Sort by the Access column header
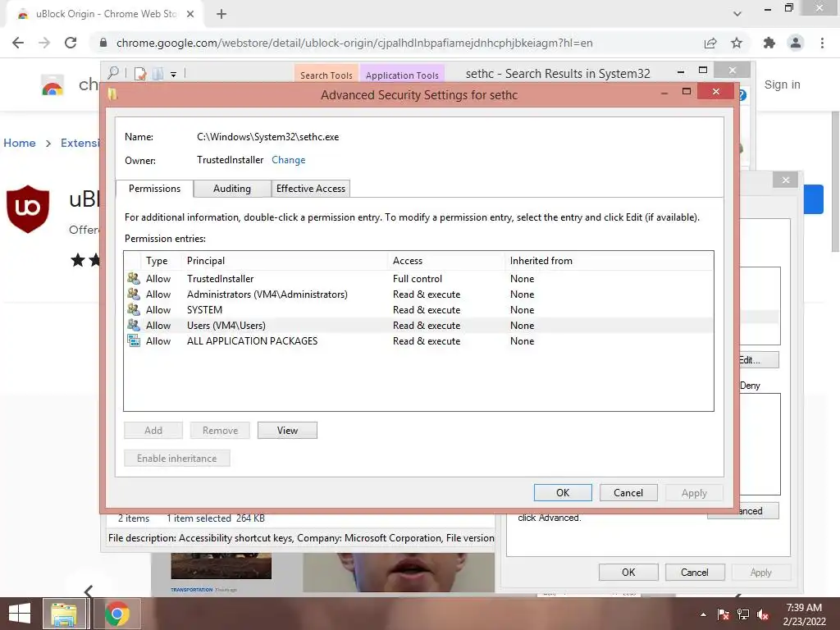This screenshot has width=840, height=630. click(446, 261)
